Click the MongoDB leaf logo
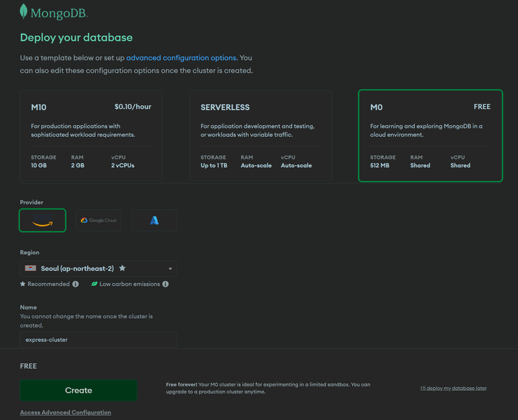The width and height of the screenshot is (518, 420). 23,11
